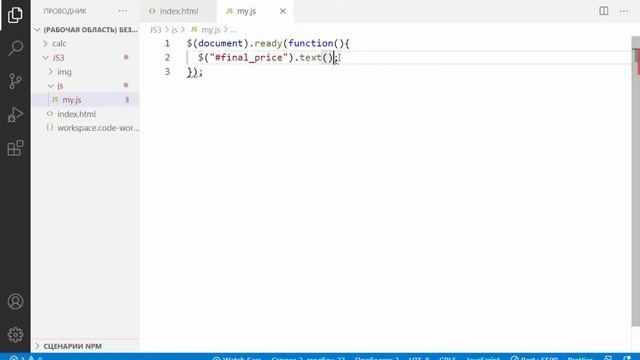Click the breadcrumb ellipsis symbol

[x=233, y=30]
